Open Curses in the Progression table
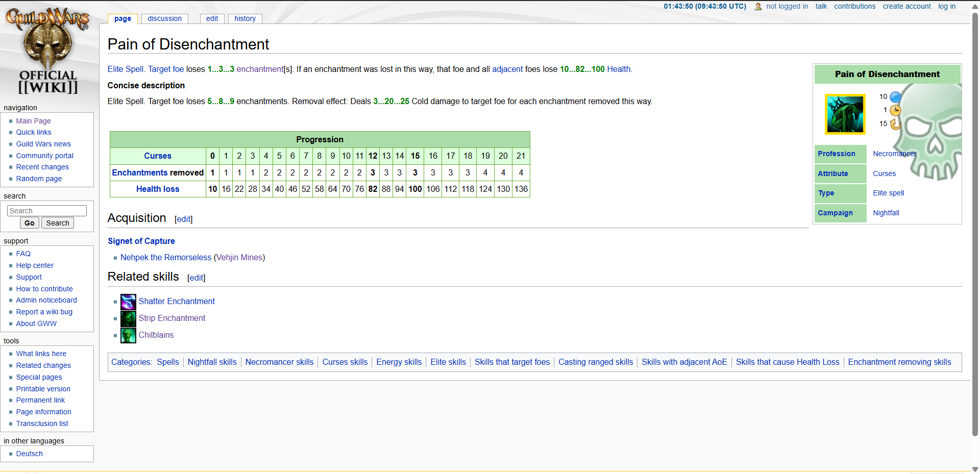The height and width of the screenshot is (474, 980). point(158,156)
